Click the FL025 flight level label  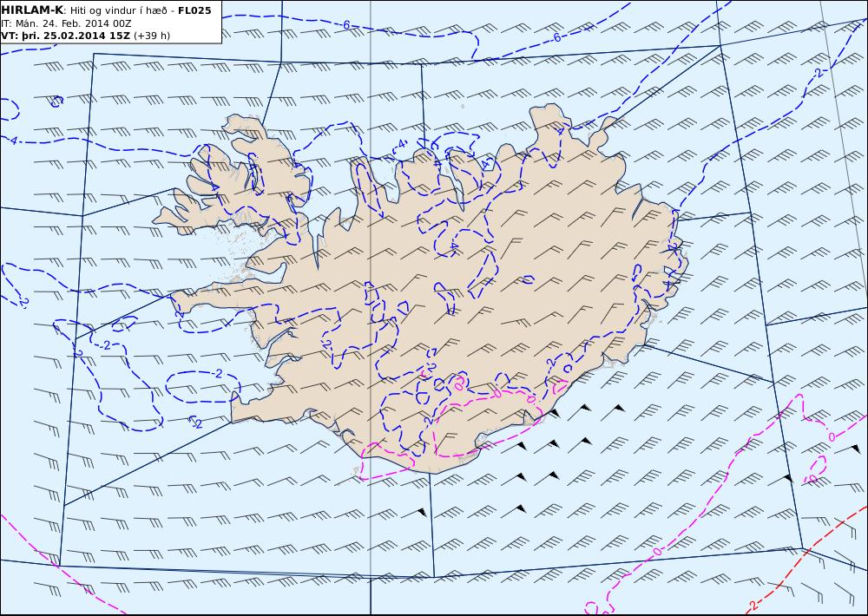(x=194, y=10)
